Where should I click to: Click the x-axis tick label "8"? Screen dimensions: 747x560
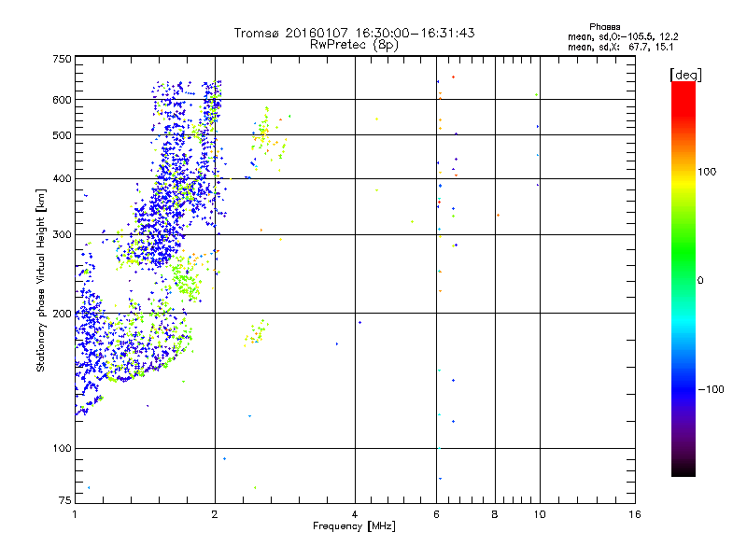pyautogui.click(x=495, y=514)
